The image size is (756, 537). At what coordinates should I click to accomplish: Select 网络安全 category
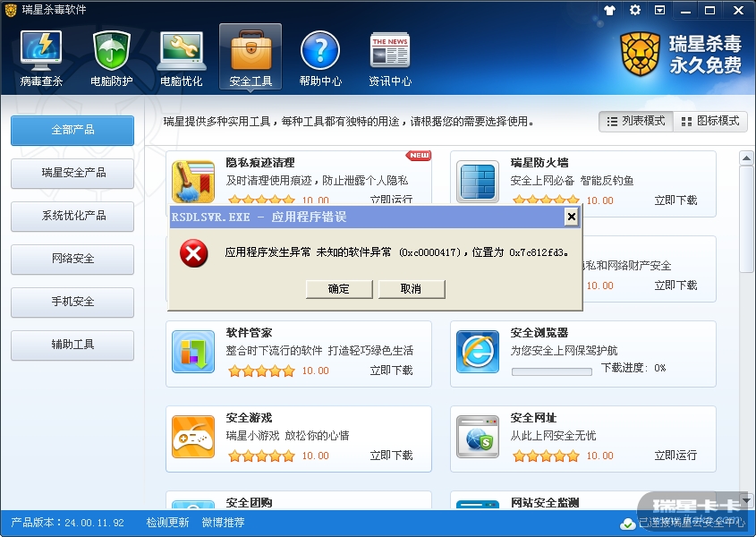[x=72, y=259]
